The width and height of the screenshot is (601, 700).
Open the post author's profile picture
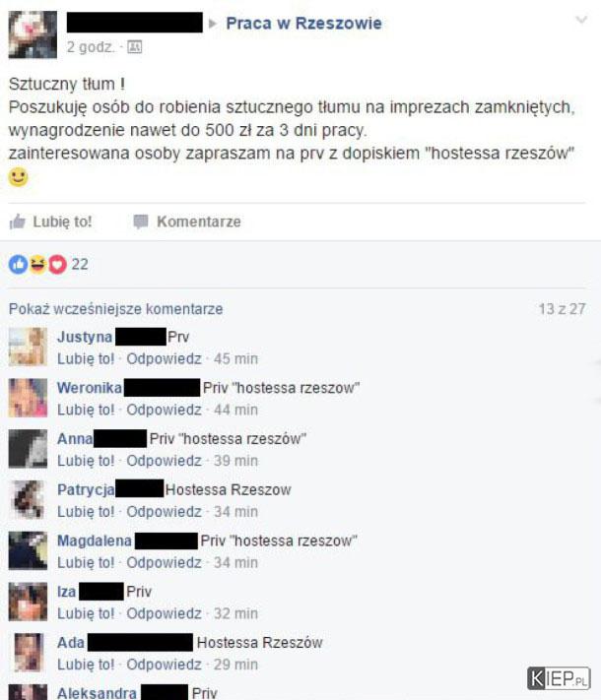tap(33, 34)
